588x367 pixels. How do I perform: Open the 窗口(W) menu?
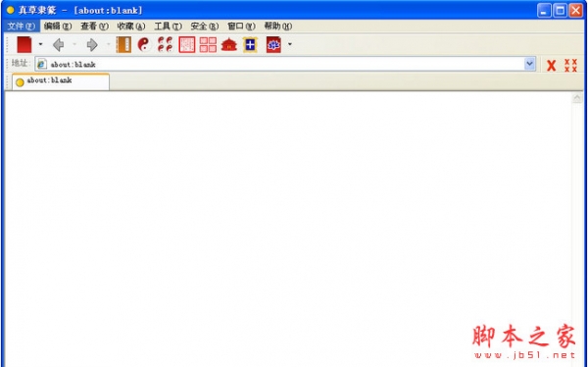coord(241,26)
